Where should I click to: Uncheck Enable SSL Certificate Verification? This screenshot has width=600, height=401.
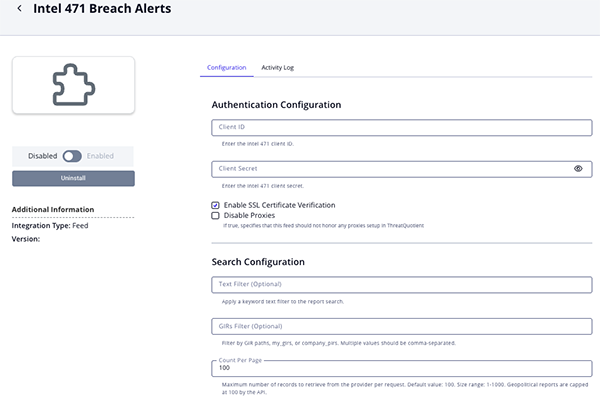[x=215, y=205]
